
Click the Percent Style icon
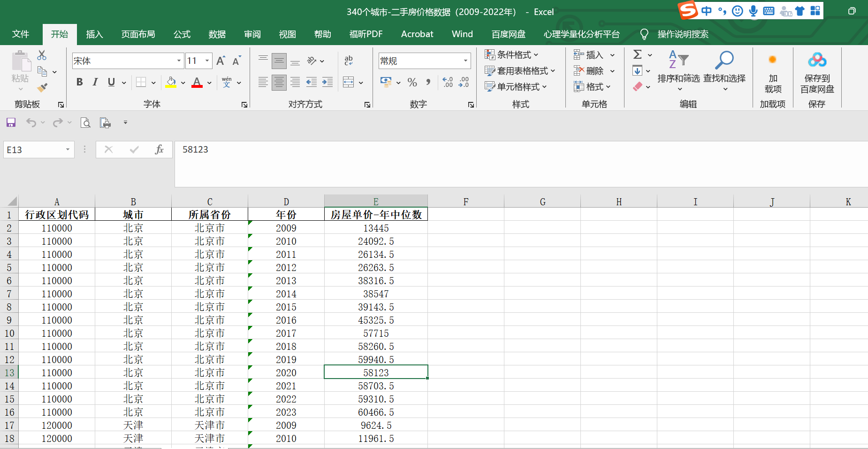click(x=412, y=83)
